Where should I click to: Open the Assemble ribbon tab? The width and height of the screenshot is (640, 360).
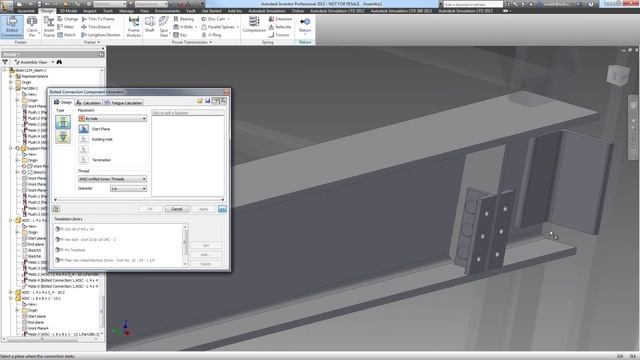26,11
